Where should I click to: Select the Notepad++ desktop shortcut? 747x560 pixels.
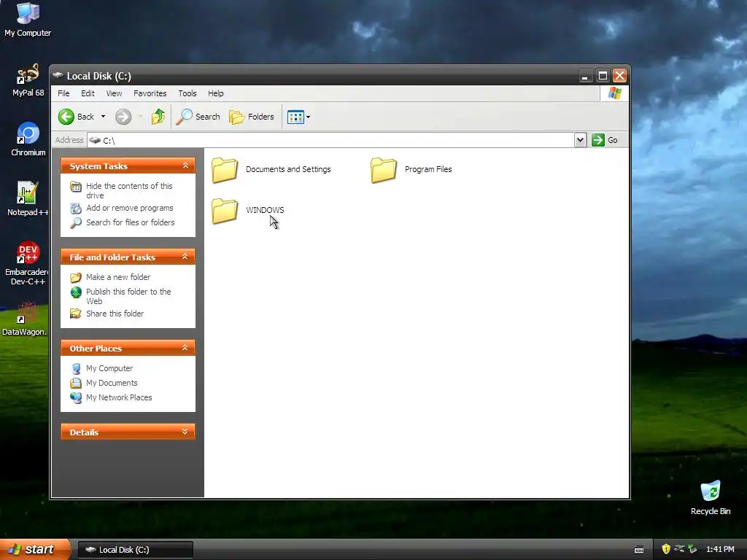[28, 199]
